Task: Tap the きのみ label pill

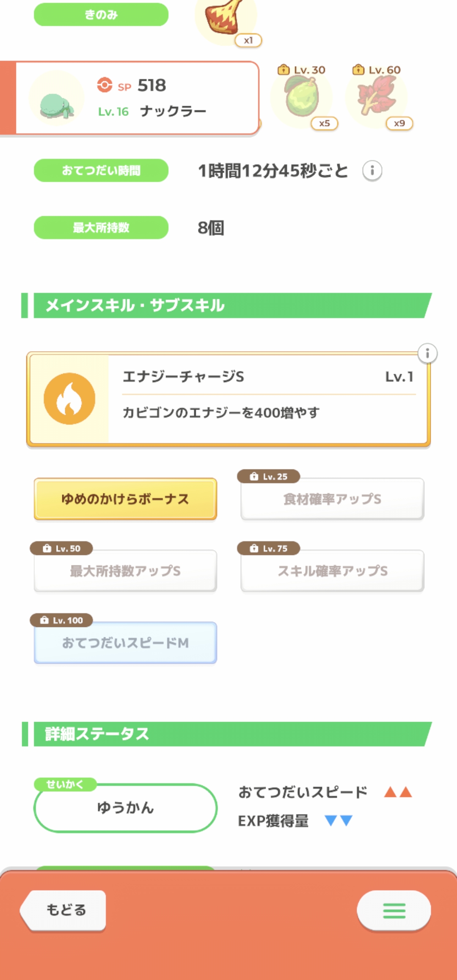Action: [x=101, y=15]
